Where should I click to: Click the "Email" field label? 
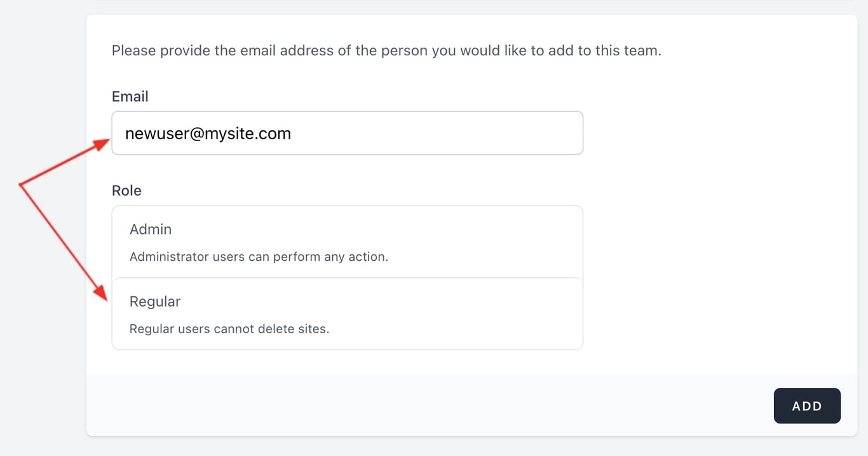130,96
